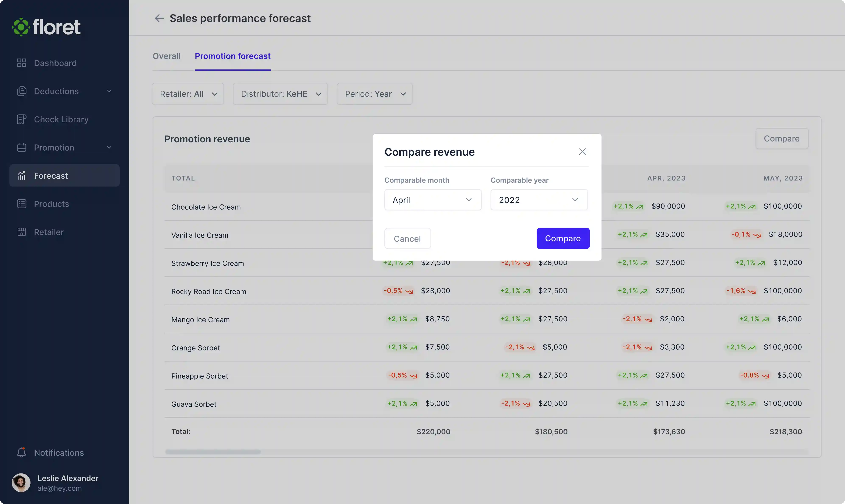Click the Vanilla Ice Cream row label
Image resolution: width=845 pixels, height=504 pixels.
200,235
